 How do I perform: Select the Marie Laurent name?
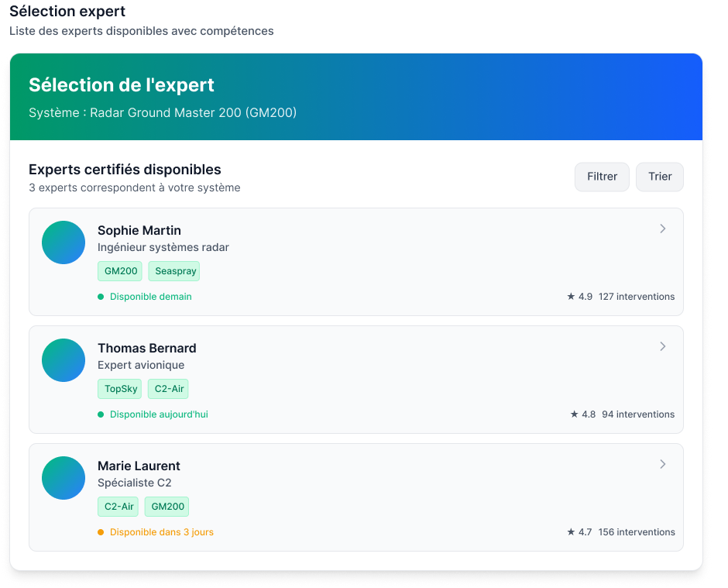coord(139,466)
